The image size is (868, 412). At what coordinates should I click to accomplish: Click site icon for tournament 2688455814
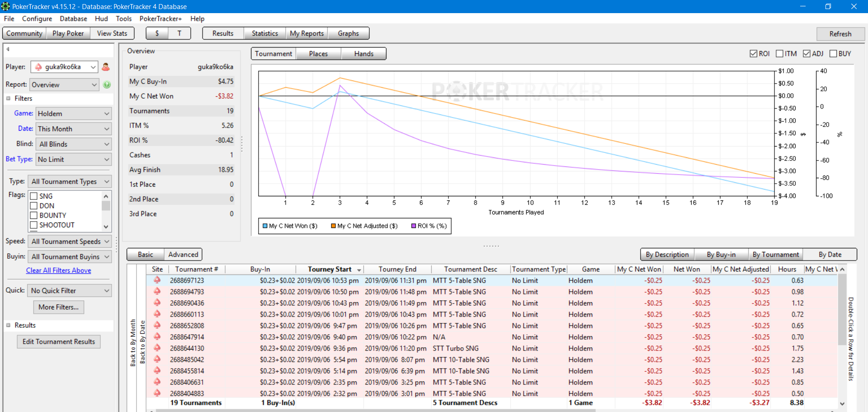[157, 371]
